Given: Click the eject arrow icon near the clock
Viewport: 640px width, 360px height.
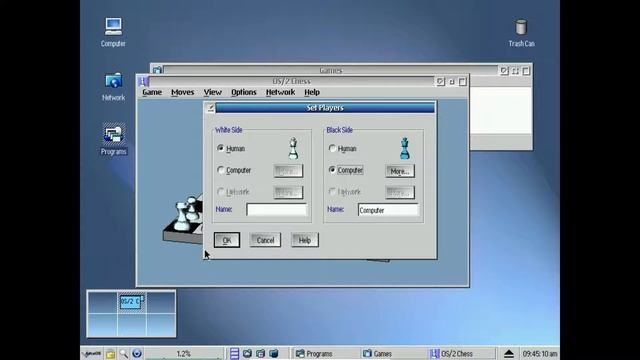Looking at the screenshot, I should (x=509, y=353).
